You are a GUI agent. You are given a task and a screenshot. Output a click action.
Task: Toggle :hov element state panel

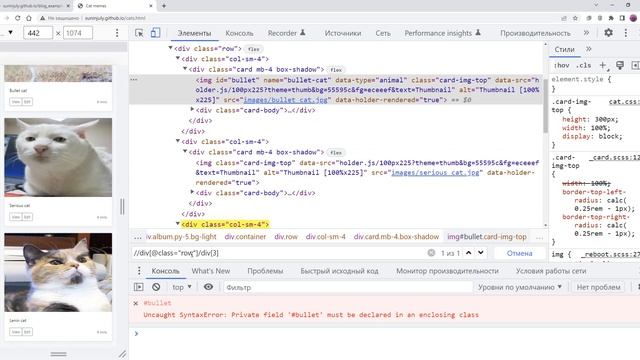point(562,65)
